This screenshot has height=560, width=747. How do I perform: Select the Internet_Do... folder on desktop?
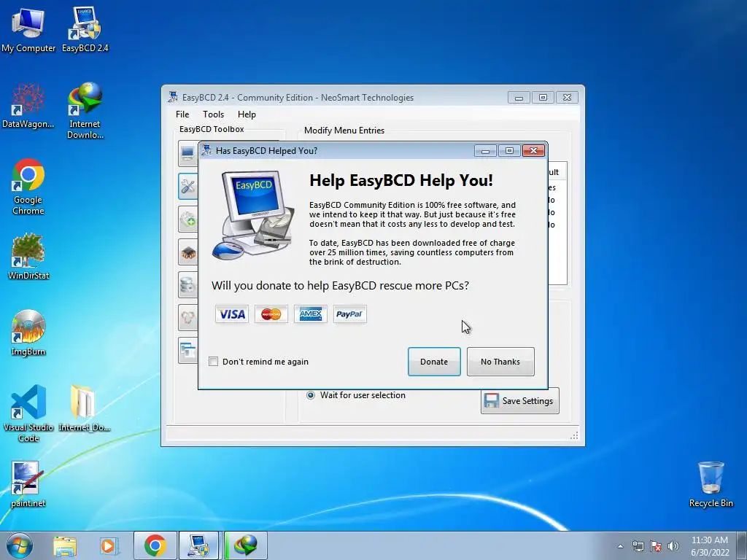pos(85,408)
